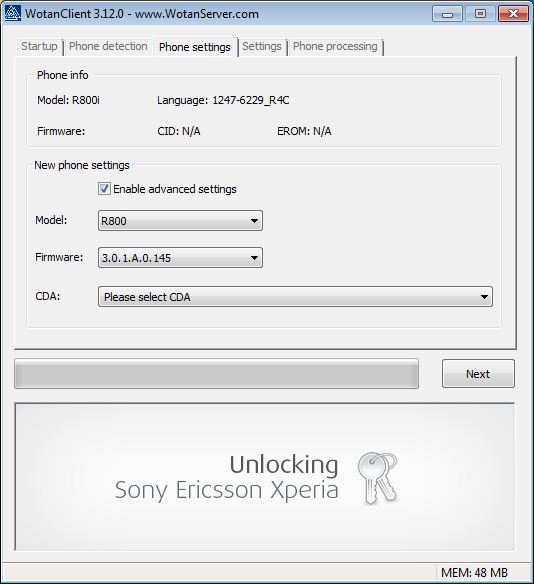
Task: Click the Next button
Action: click(x=478, y=374)
